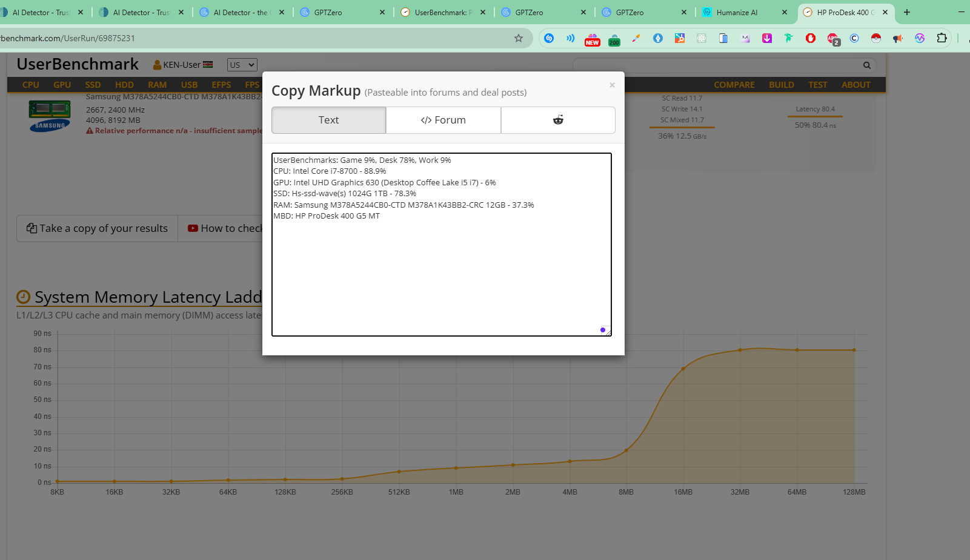Bookmark this page with the star icon
The height and width of the screenshot is (560, 970).
tap(519, 38)
